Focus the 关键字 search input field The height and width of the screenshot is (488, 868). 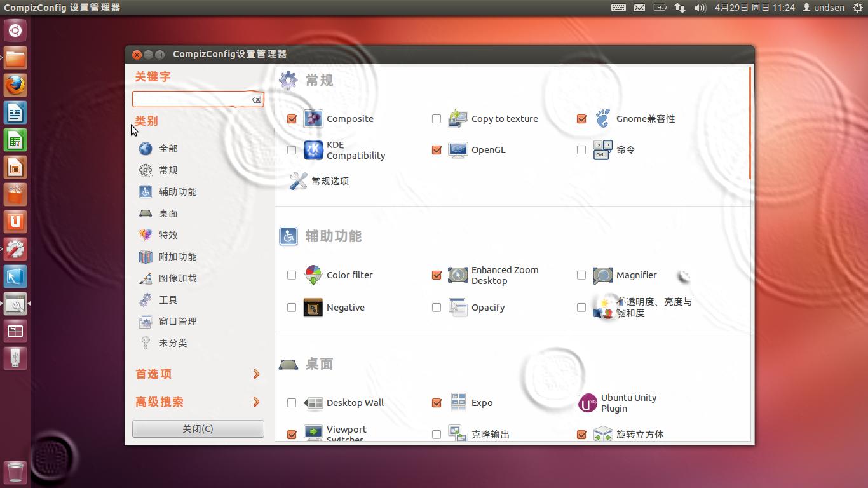pyautogui.click(x=198, y=99)
